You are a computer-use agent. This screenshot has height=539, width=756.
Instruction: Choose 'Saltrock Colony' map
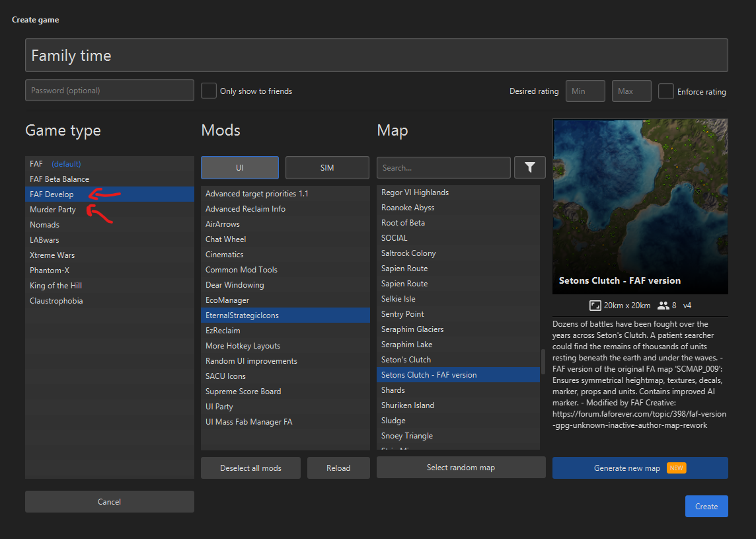click(x=458, y=253)
